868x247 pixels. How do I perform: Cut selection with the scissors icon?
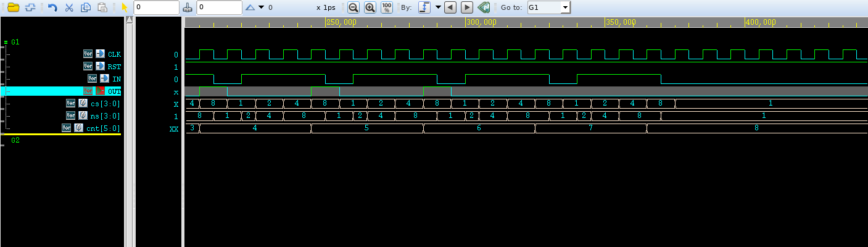[x=69, y=7]
